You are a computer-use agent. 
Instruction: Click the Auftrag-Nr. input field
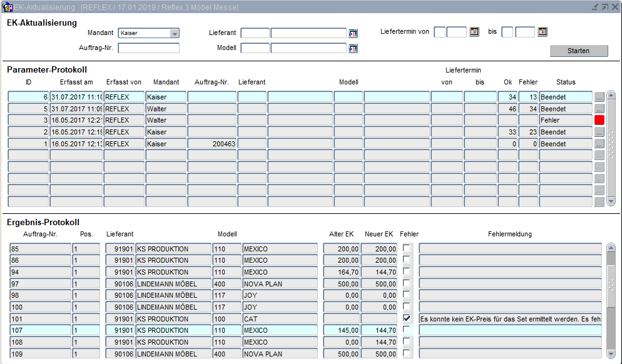[148, 48]
